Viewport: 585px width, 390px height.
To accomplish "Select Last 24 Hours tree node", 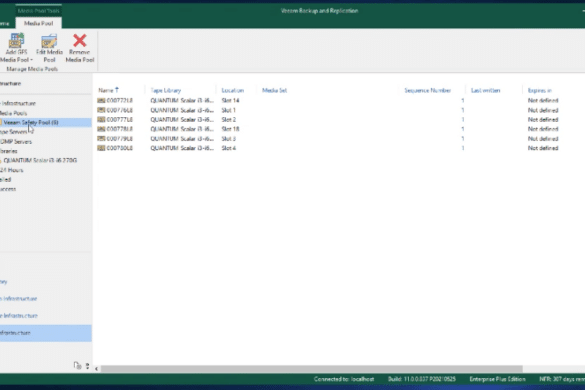I will [12, 170].
